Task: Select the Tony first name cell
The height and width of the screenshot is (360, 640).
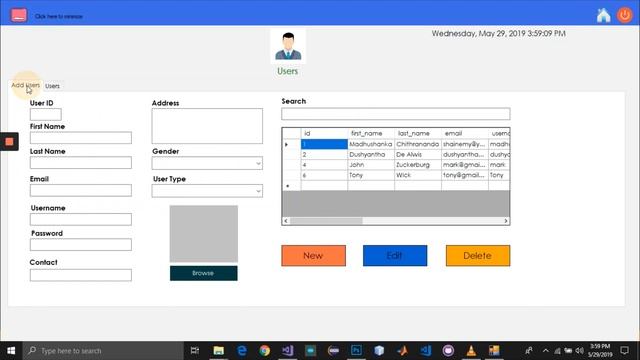Action: click(x=371, y=175)
